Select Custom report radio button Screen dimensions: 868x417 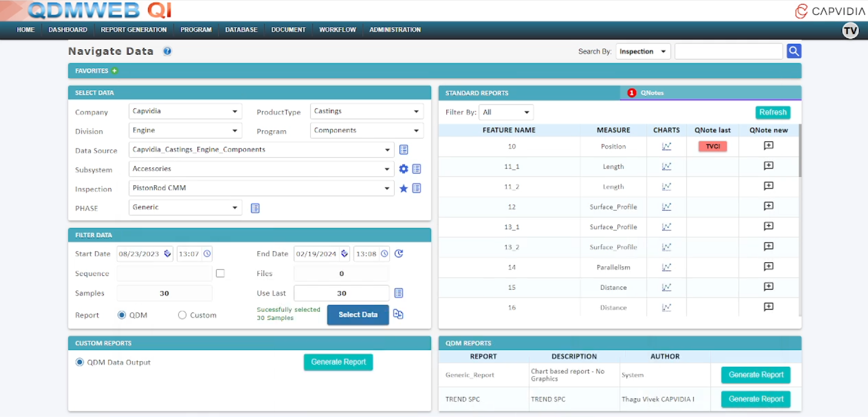pos(182,315)
